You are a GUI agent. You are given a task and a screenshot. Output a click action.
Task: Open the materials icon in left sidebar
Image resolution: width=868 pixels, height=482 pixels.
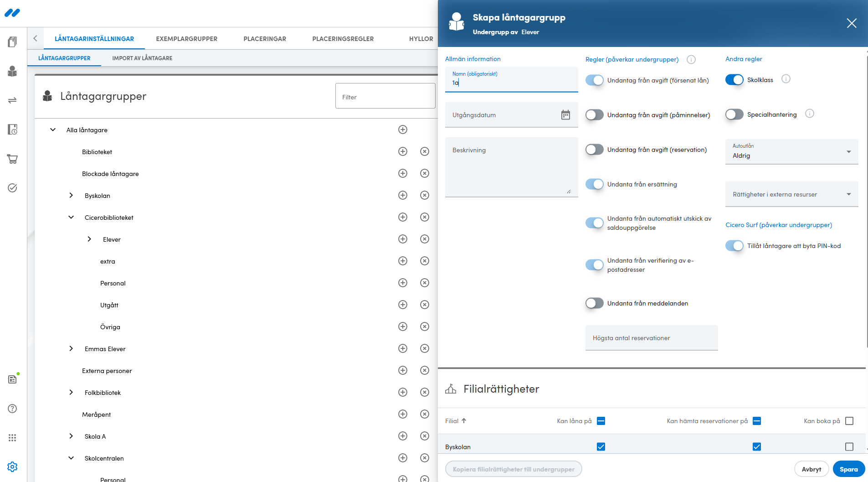pos(12,42)
